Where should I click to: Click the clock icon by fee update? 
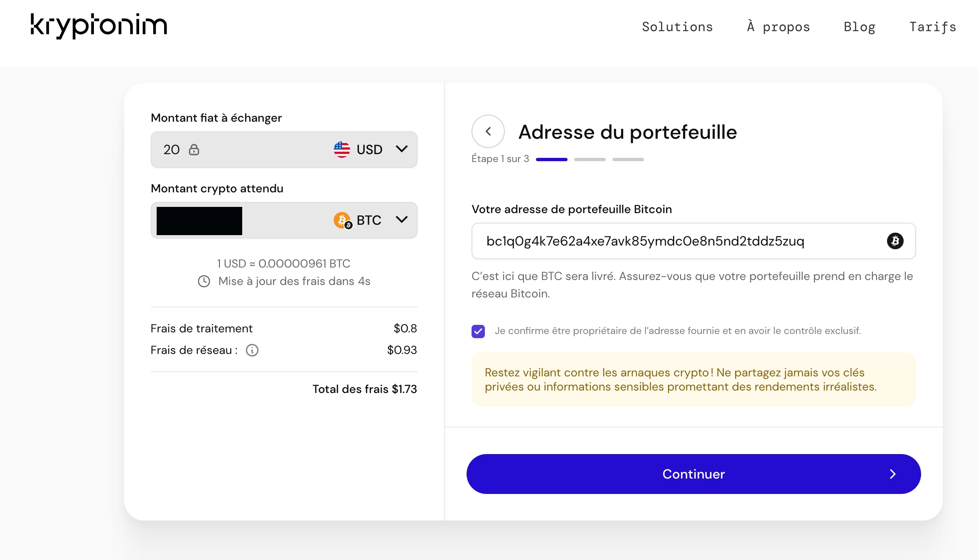204,281
